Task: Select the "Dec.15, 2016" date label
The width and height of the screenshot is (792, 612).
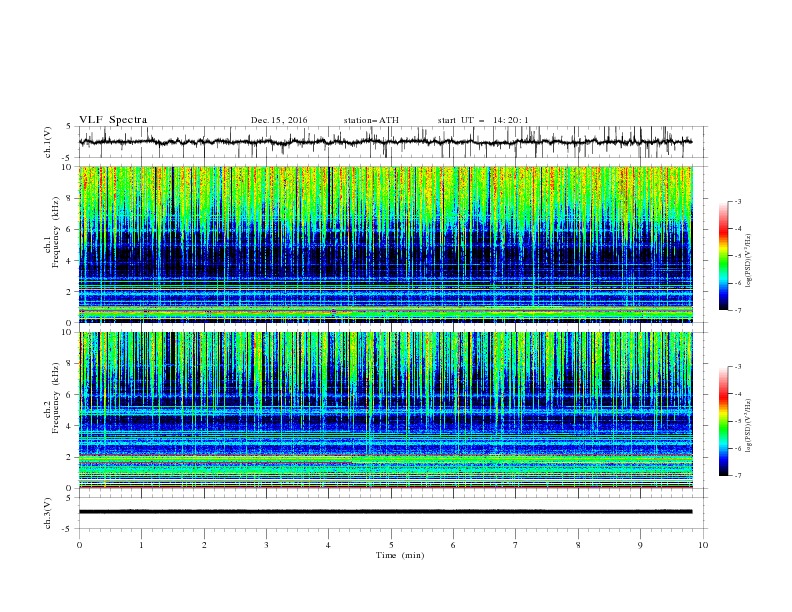Action: click(279, 120)
